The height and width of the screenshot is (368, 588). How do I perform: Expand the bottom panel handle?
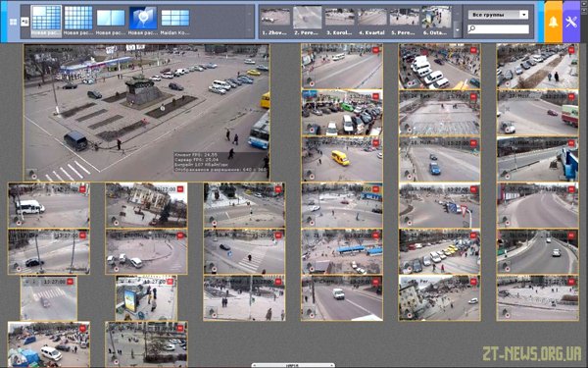(x=293, y=365)
